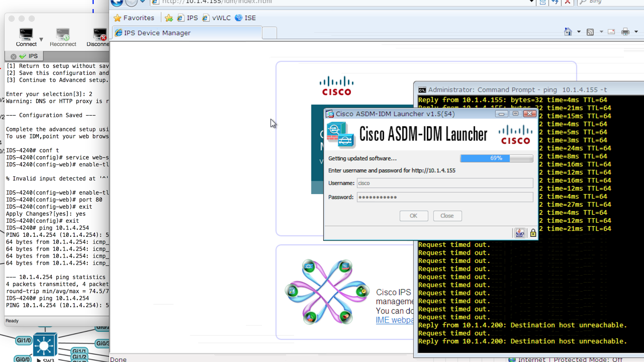
Task: Click the browser Forward button
Action: (131, 2)
